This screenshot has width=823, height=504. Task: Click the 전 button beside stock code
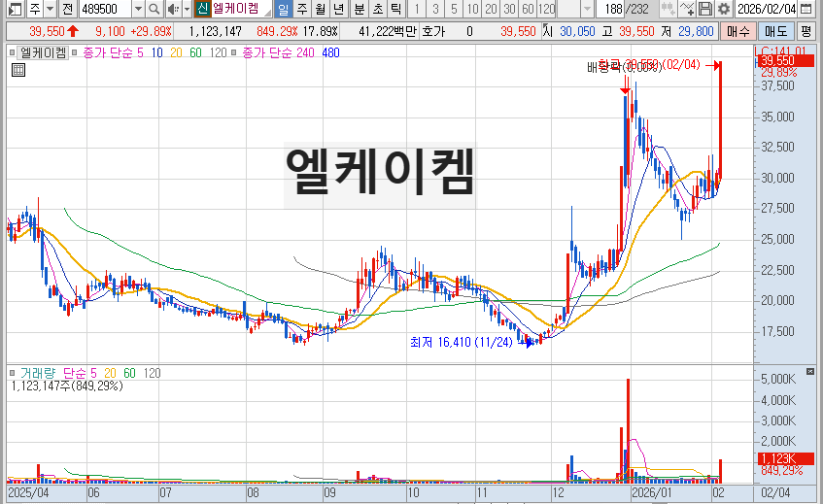68,9
